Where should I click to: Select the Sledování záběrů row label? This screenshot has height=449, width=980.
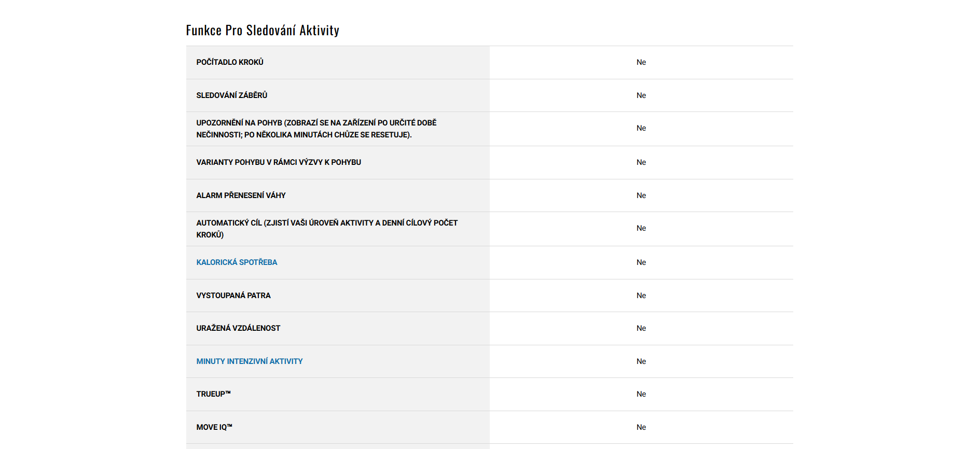click(x=232, y=95)
